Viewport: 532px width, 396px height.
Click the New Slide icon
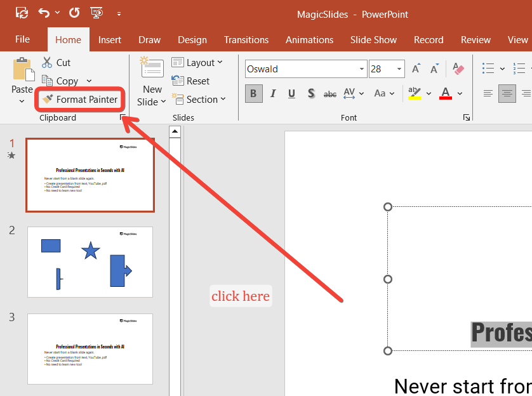click(152, 69)
